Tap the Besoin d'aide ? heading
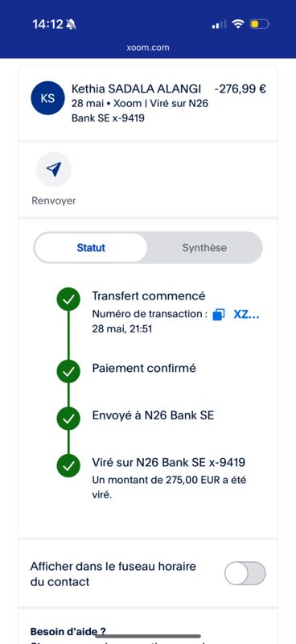The image size is (296, 644). point(68,631)
